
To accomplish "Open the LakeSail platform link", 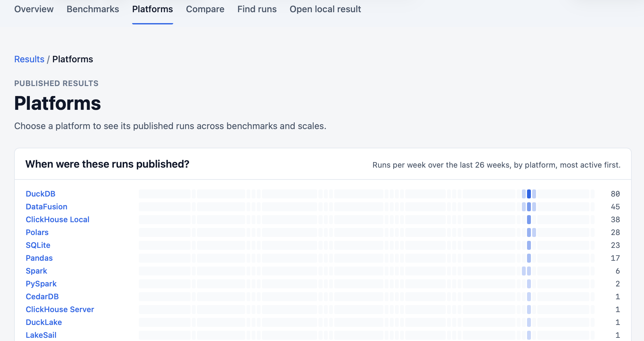I will pos(41,335).
